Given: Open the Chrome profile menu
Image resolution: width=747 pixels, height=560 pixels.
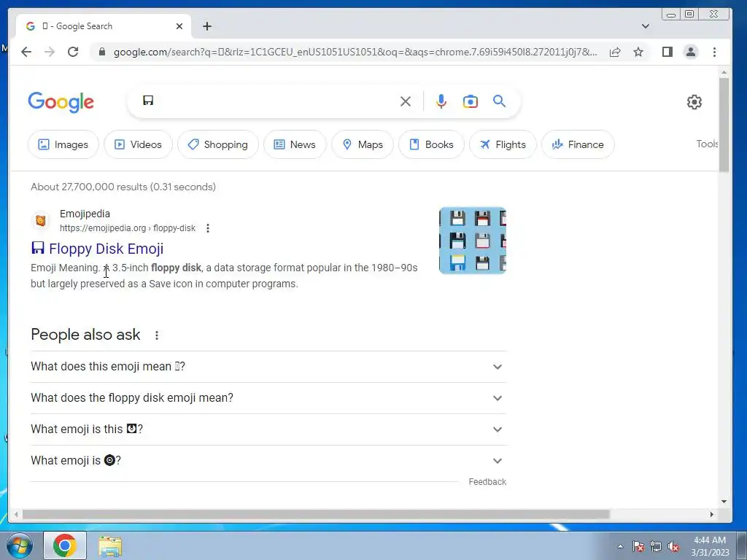Looking at the screenshot, I should (x=690, y=52).
